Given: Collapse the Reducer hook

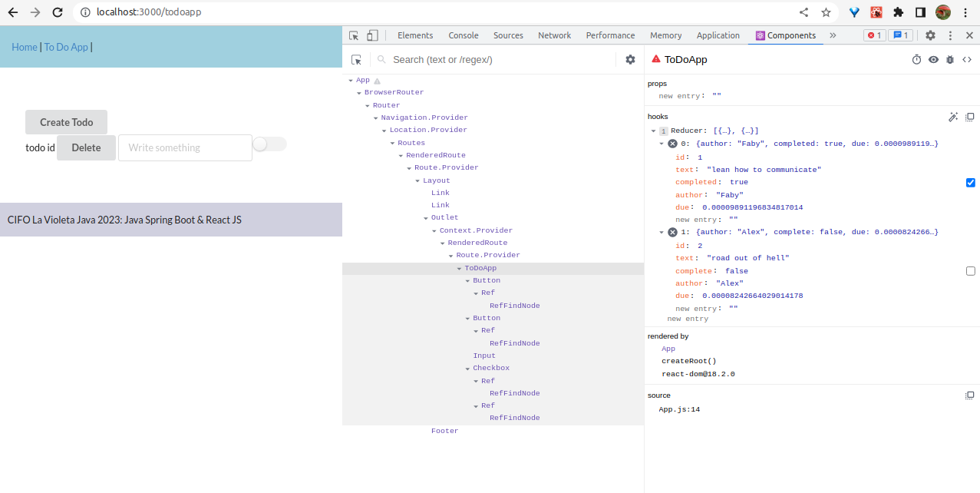Looking at the screenshot, I should point(654,131).
